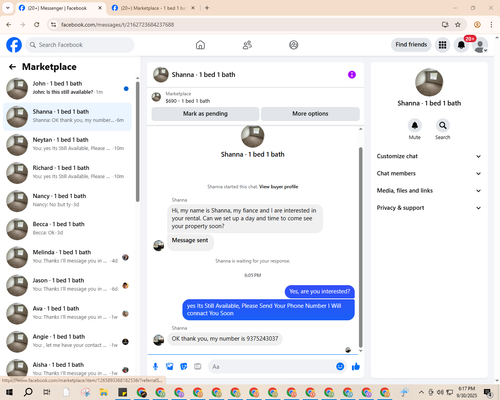Click the back arrow beside Marketplace
The image size is (500, 400).
click(12, 67)
